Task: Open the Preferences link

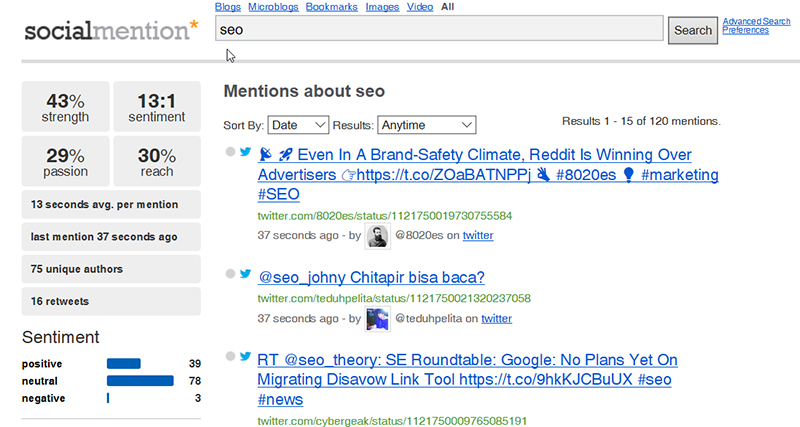Action: tap(745, 30)
